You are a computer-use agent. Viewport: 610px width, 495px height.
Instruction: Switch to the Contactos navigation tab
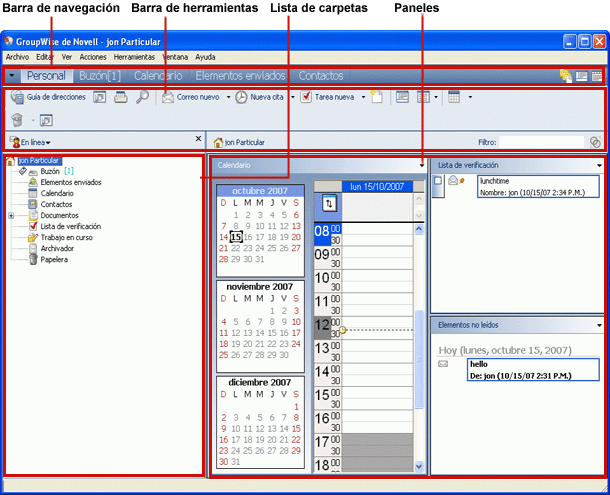(321, 76)
